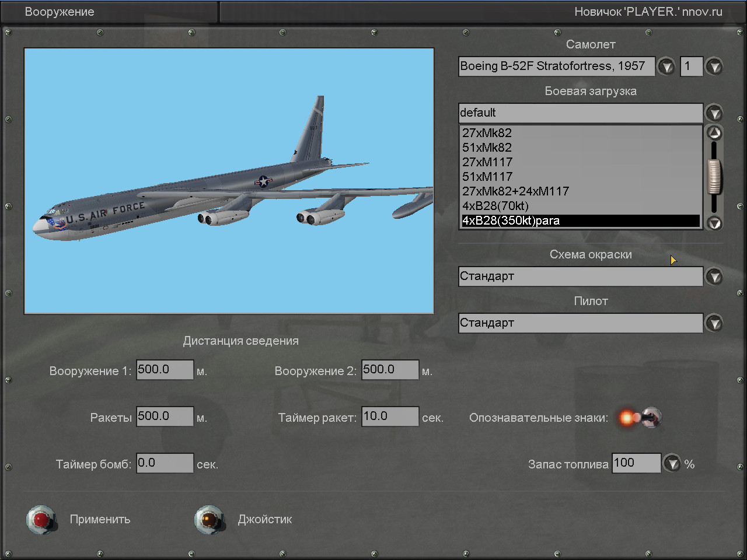This screenshot has width=747, height=560.
Task: Toggle the Опознавательные знаки switch
Action: pyautogui.click(x=640, y=418)
